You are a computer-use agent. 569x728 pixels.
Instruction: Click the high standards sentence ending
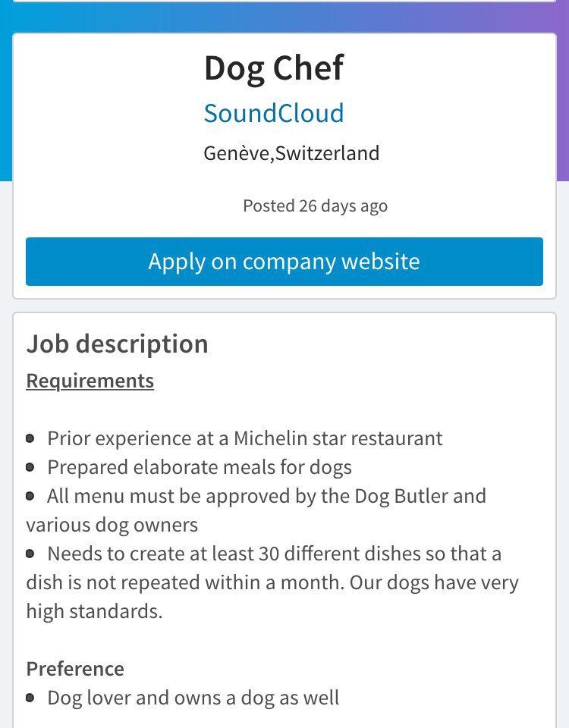(x=94, y=611)
